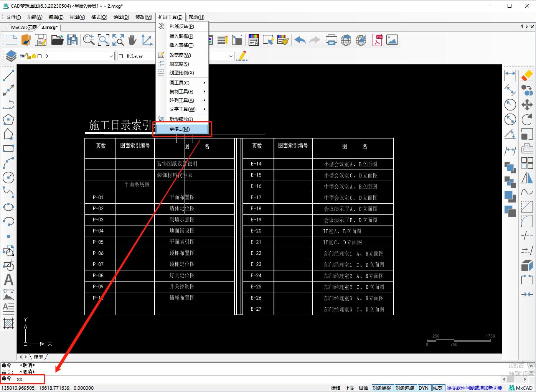Open the ByLayer color dropdown

coord(136,56)
